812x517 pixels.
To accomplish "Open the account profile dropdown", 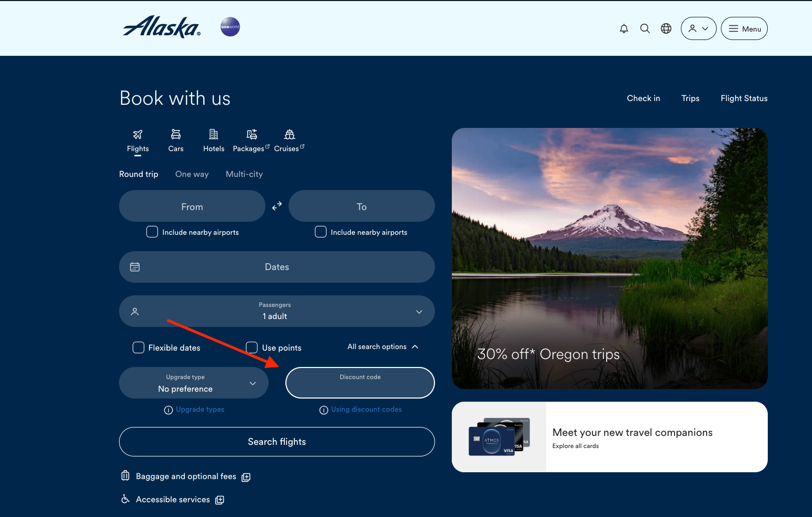I will pos(698,28).
